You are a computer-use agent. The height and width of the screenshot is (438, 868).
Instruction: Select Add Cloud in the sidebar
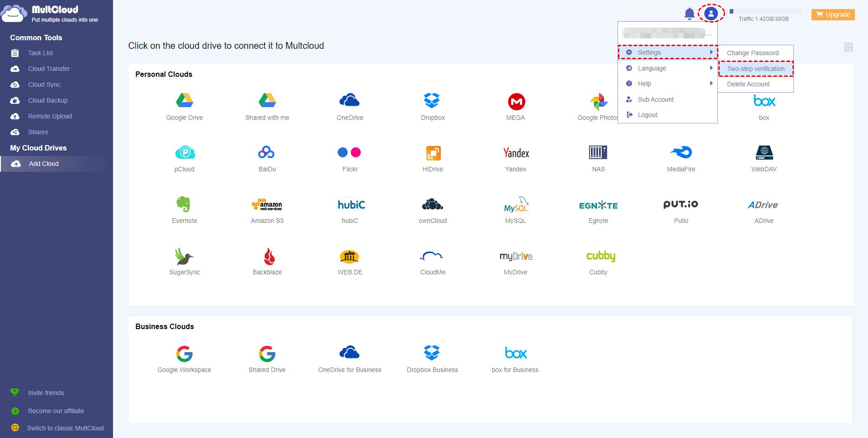pyautogui.click(x=57, y=164)
